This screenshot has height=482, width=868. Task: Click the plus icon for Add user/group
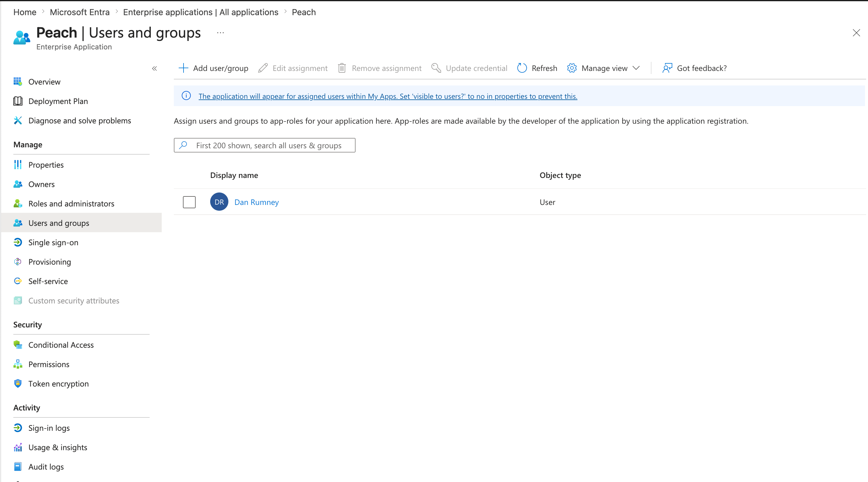point(183,68)
